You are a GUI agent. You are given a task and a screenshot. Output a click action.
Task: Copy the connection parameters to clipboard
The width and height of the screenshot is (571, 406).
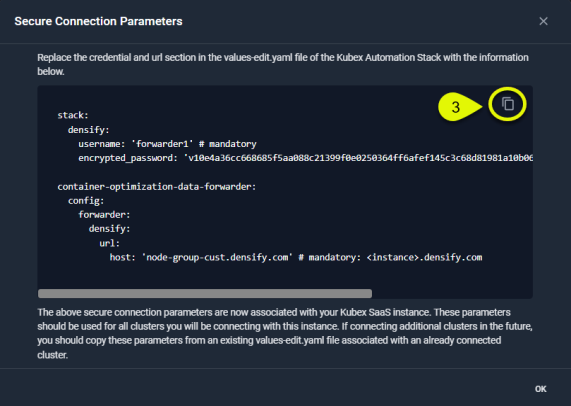click(x=508, y=104)
